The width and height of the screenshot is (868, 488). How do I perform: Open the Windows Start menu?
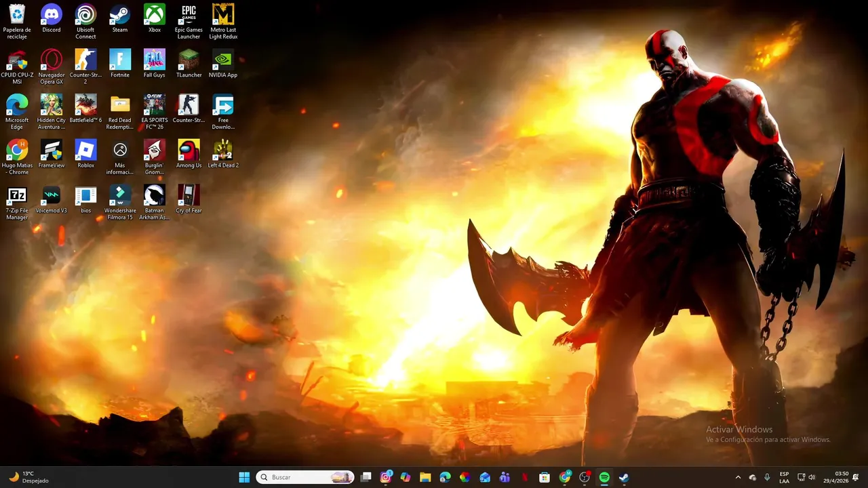(x=244, y=477)
